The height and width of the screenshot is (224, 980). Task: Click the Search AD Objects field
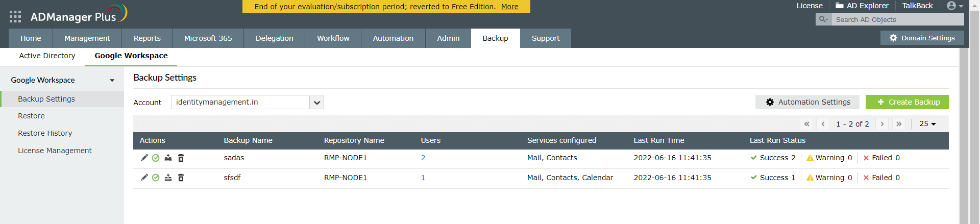tap(897, 19)
